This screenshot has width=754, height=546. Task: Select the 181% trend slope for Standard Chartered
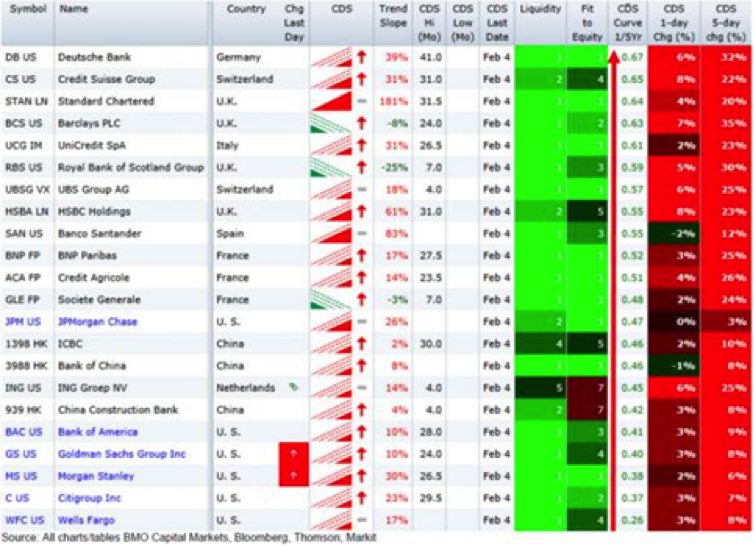pos(394,102)
